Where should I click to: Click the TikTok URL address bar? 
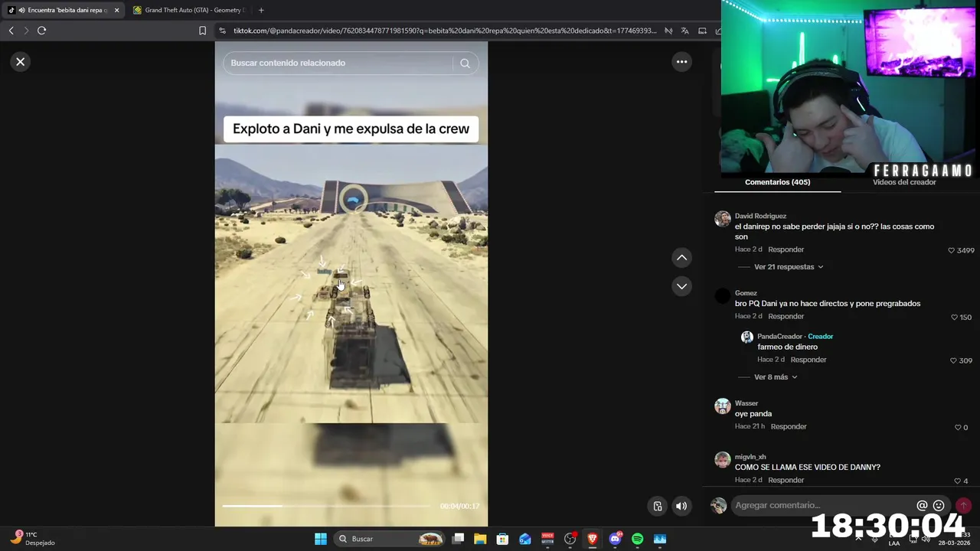[444, 31]
